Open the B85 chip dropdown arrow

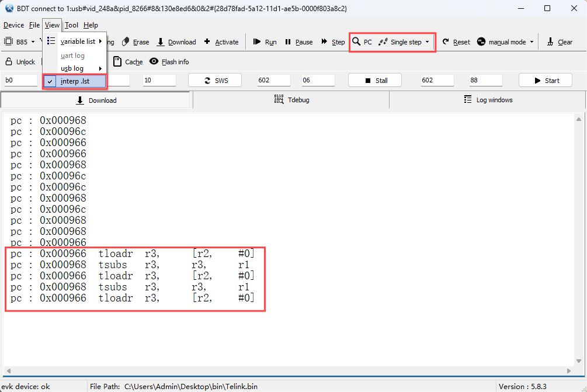(33, 42)
